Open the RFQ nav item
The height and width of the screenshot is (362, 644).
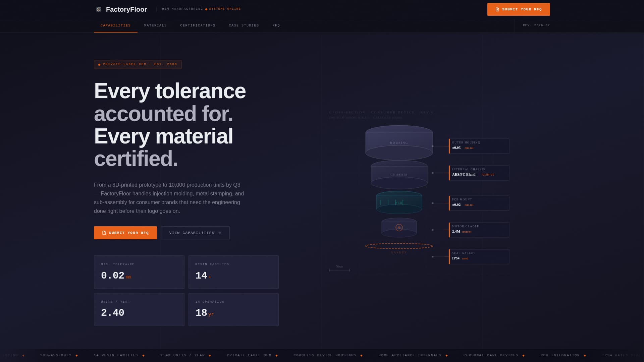coord(276,25)
